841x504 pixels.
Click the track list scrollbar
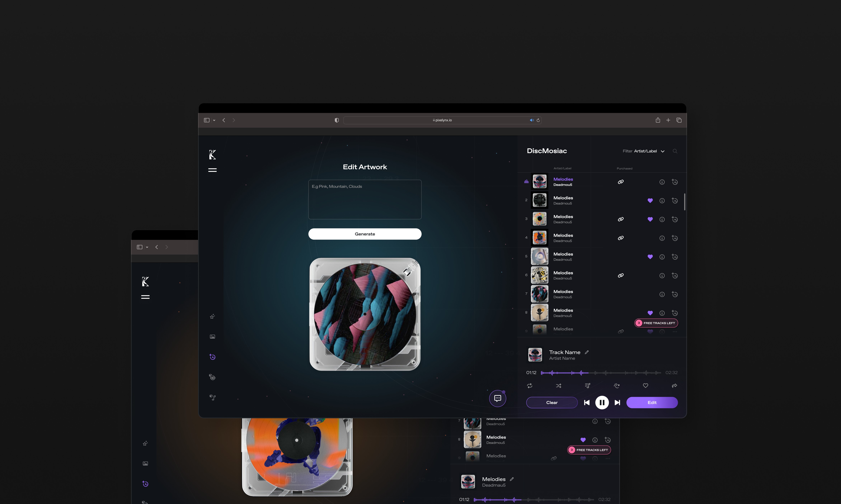[x=684, y=202]
